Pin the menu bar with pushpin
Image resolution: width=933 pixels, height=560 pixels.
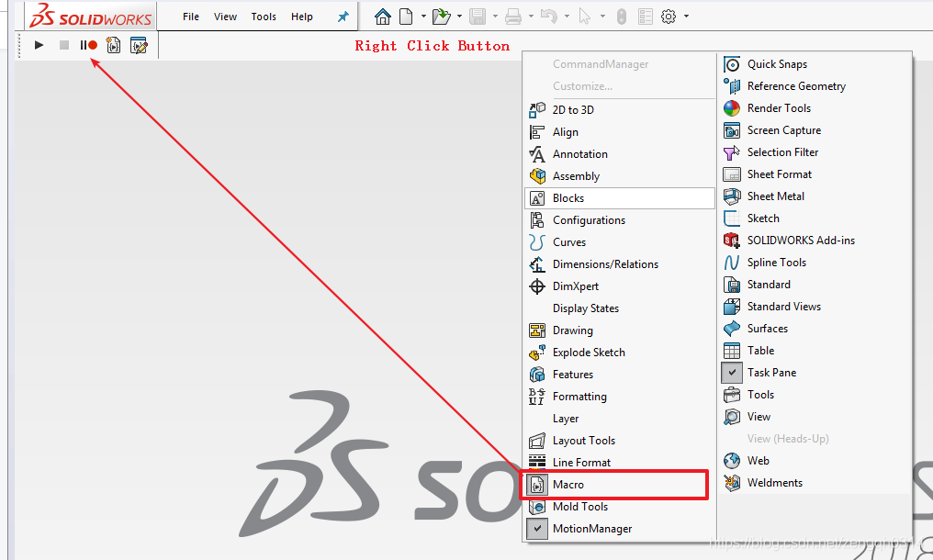(343, 17)
